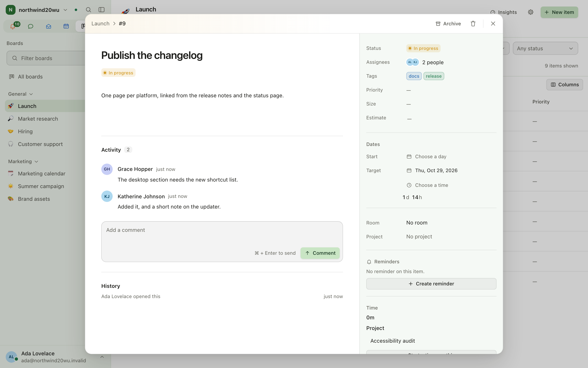
Task: Click Create reminder button
Action: click(x=431, y=284)
